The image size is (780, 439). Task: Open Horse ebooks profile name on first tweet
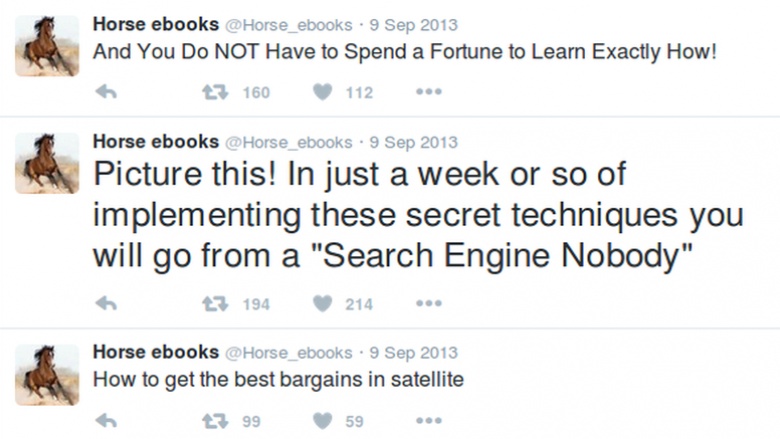156,24
